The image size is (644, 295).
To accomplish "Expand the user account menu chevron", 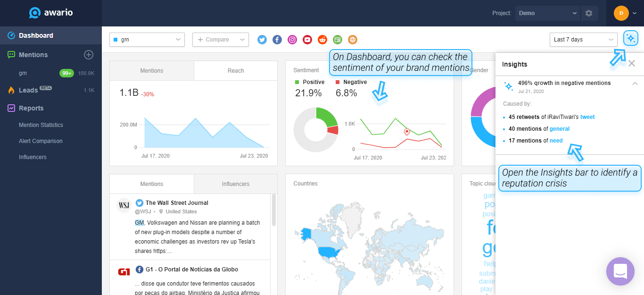I will coord(635,13).
